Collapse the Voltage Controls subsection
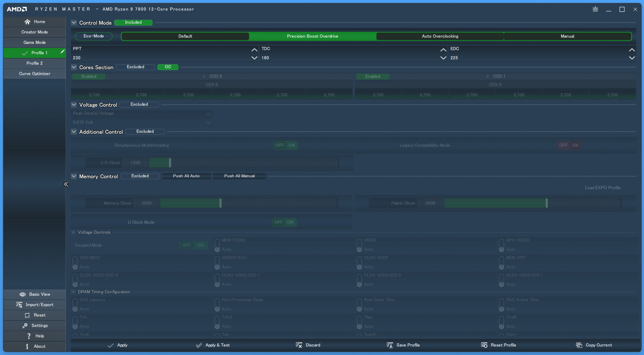 (73, 232)
